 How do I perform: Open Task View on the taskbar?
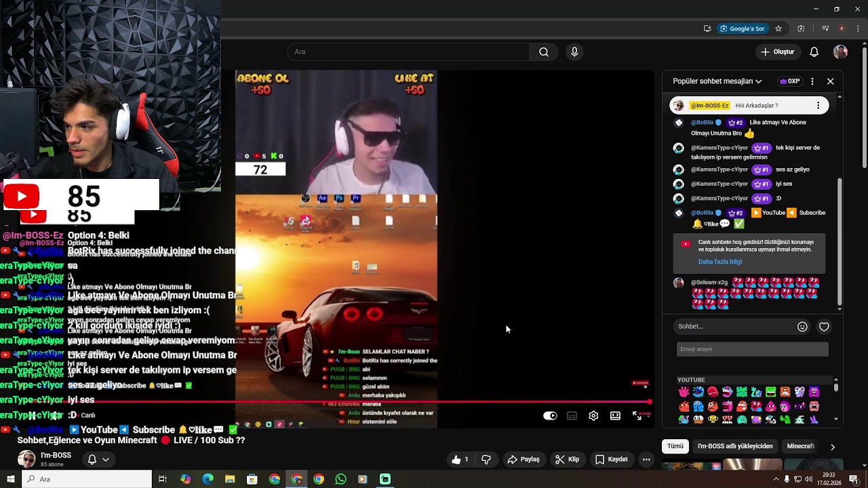click(163, 479)
